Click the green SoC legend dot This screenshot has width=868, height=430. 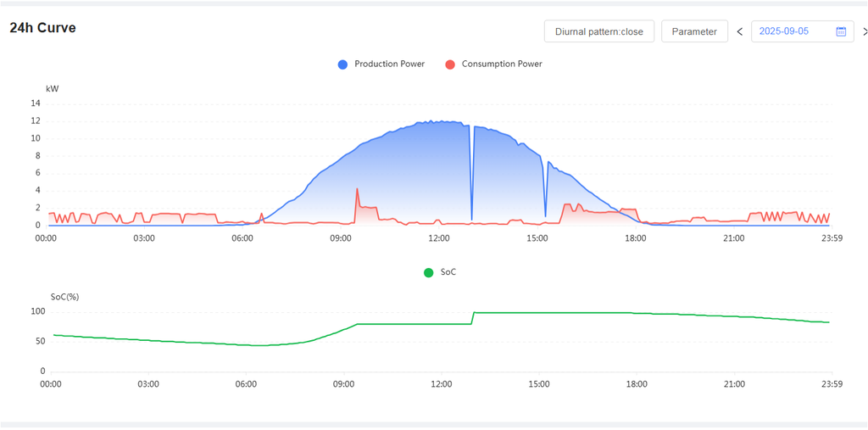click(x=429, y=272)
